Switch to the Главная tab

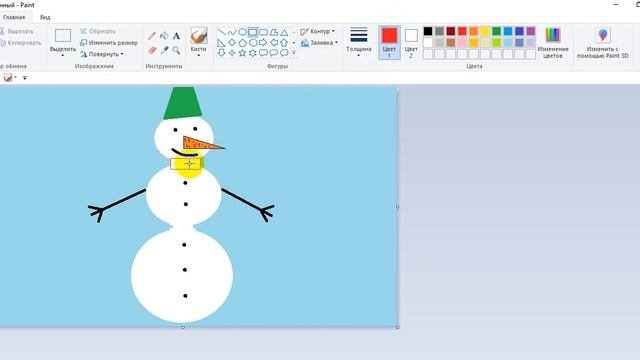click(x=14, y=17)
